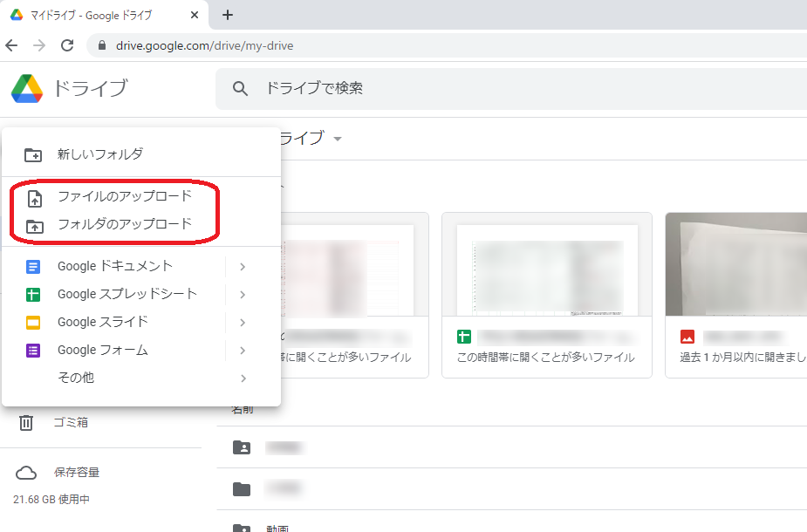
Task: Click the yellow Slides icon
Action: coord(33,323)
